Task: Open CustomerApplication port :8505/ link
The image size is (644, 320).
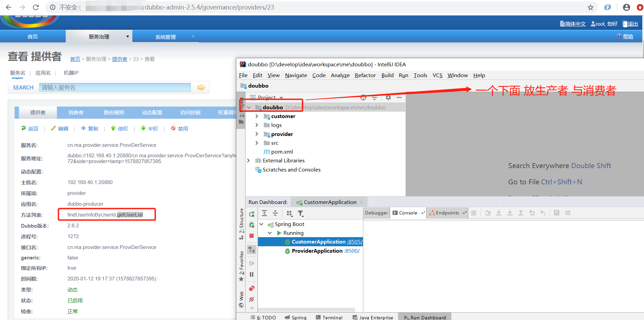Action: 355,242
